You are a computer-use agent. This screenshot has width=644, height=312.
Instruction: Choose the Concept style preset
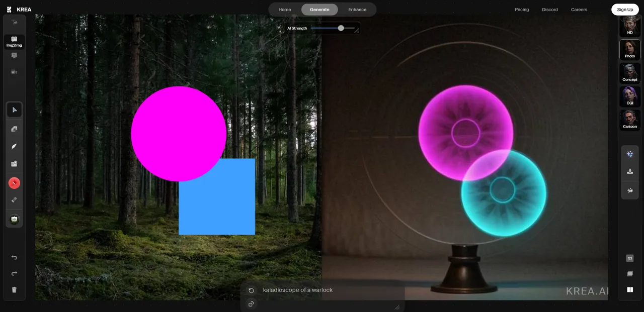(629, 73)
